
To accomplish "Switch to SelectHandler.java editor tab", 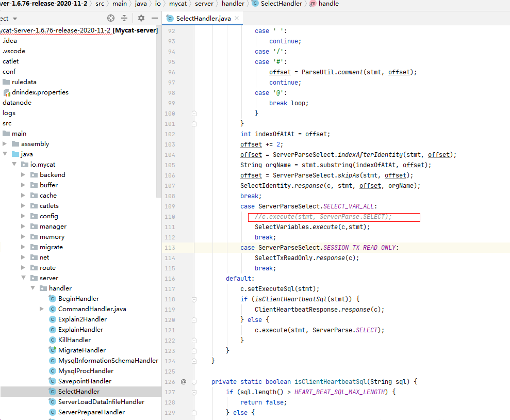I will click(x=203, y=18).
